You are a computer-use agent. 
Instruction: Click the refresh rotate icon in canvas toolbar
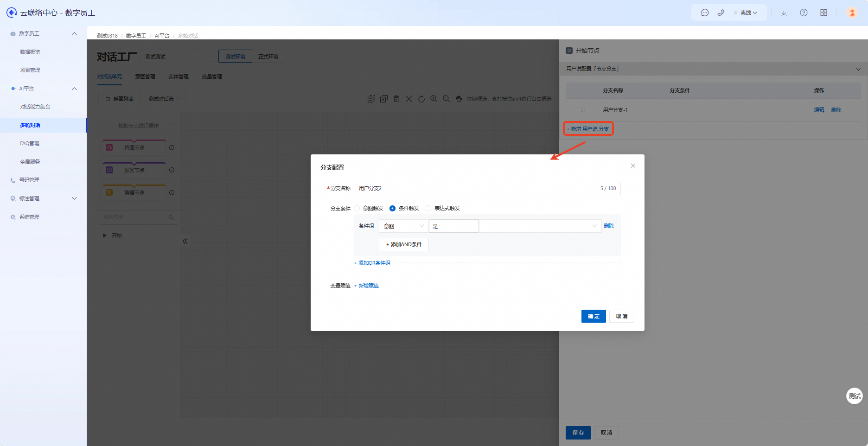point(421,99)
